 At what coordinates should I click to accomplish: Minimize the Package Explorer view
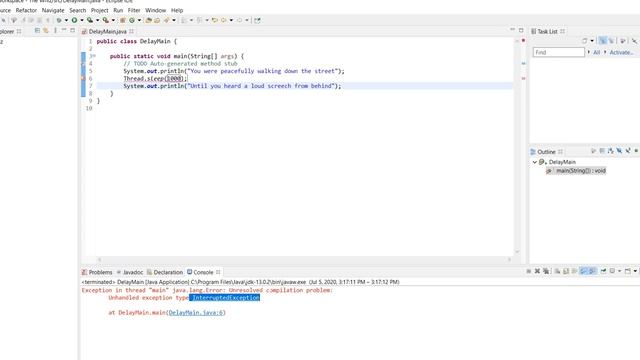pyautogui.click(x=64, y=30)
